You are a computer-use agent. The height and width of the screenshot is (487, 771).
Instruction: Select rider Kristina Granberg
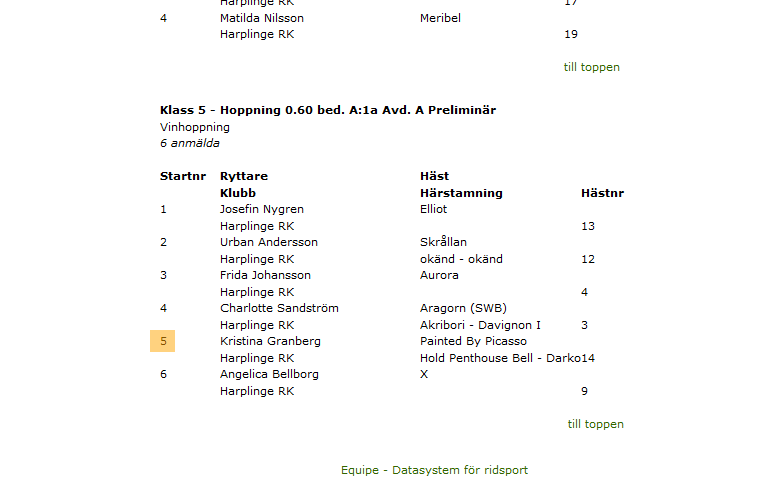[270, 341]
